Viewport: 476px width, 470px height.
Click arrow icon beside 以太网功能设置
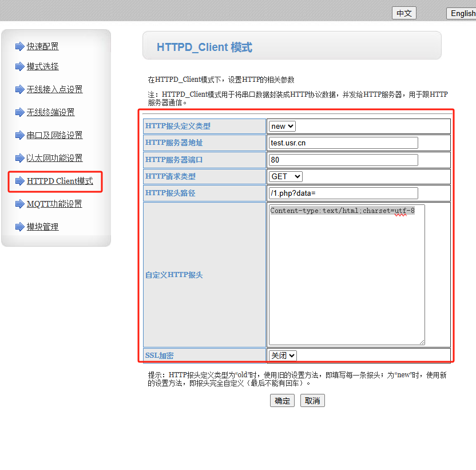coord(19,158)
